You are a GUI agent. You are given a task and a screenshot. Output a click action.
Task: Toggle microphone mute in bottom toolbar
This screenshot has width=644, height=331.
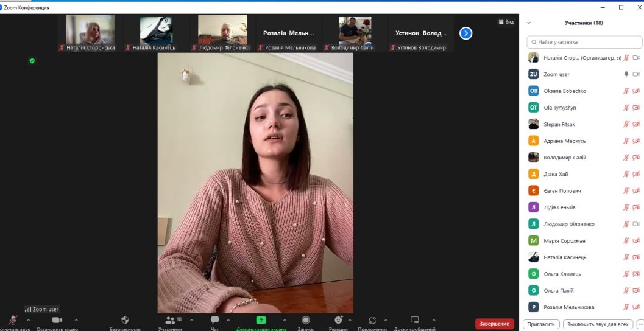13,320
